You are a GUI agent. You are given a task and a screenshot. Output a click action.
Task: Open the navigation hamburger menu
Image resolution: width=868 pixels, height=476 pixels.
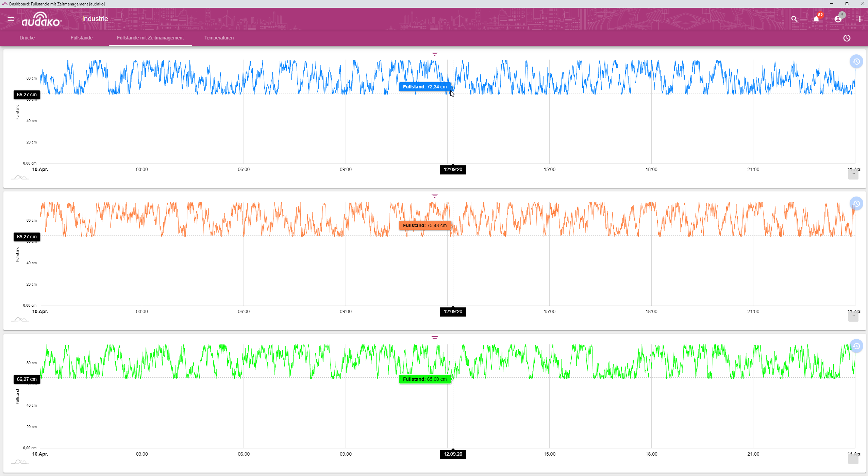(x=11, y=19)
